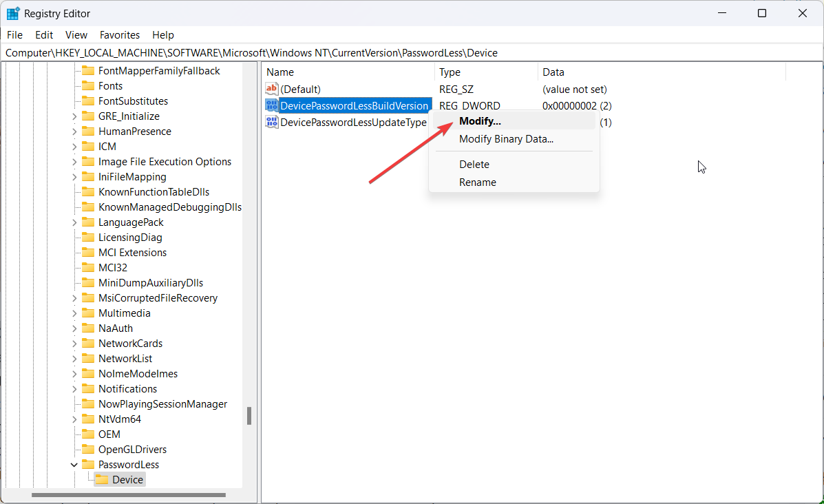Click the Registry Editor app icon in title bar
824x504 pixels.
click(12, 13)
